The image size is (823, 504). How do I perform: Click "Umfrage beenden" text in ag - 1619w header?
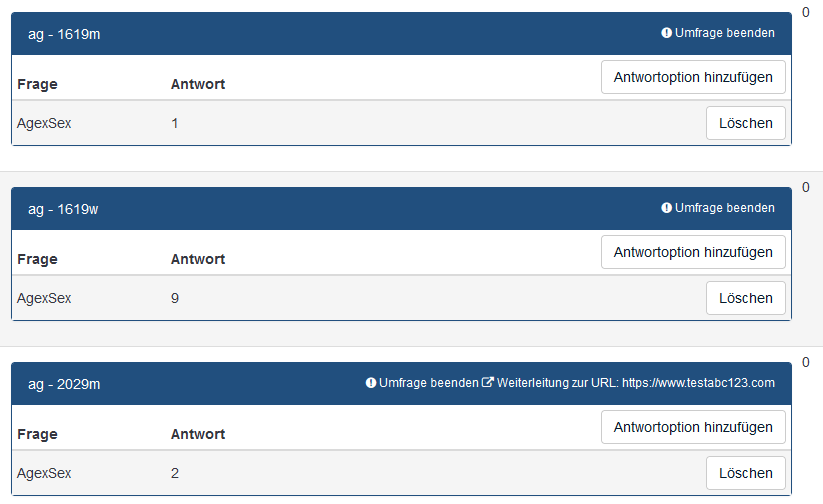tap(724, 208)
